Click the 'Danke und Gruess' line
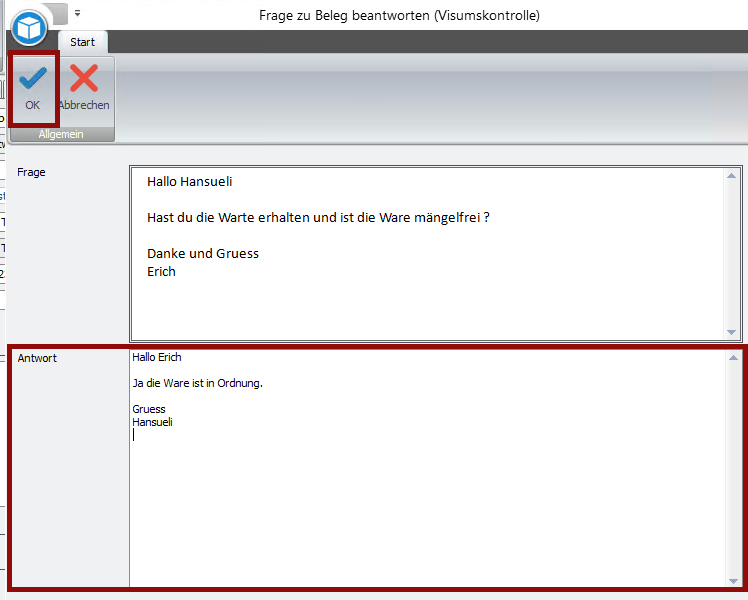748x600 pixels. click(203, 254)
